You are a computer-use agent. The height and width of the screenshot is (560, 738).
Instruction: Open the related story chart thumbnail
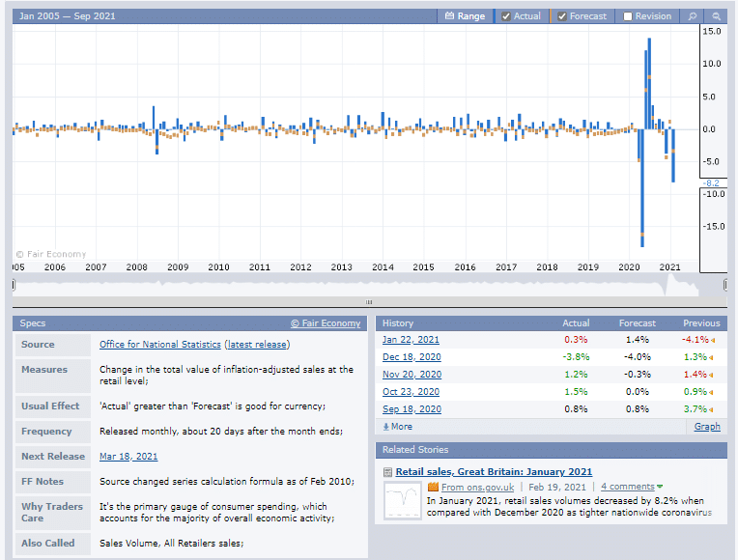click(403, 501)
